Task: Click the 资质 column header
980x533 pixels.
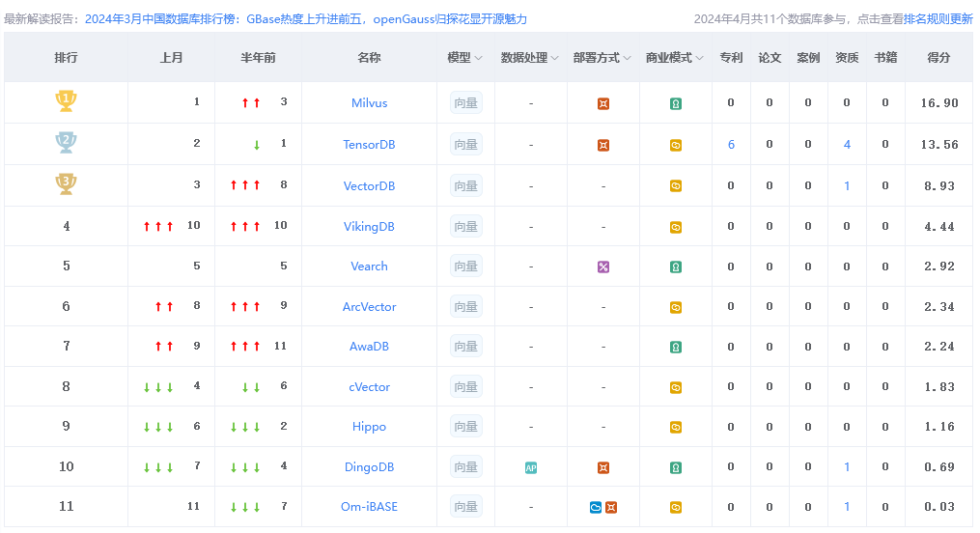Action: pos(847,58)
